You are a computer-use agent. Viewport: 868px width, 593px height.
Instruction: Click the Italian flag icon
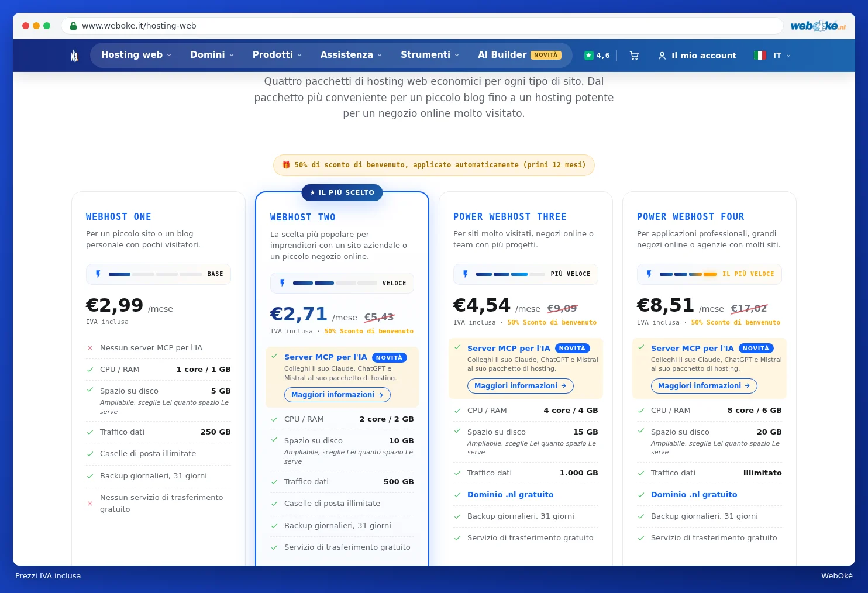tap(760, 56)
